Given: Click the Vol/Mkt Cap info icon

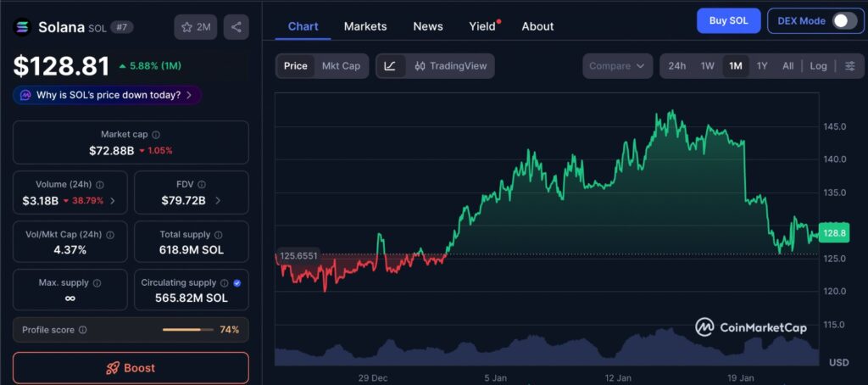Looking at the screenshot, I should point(110,235).
